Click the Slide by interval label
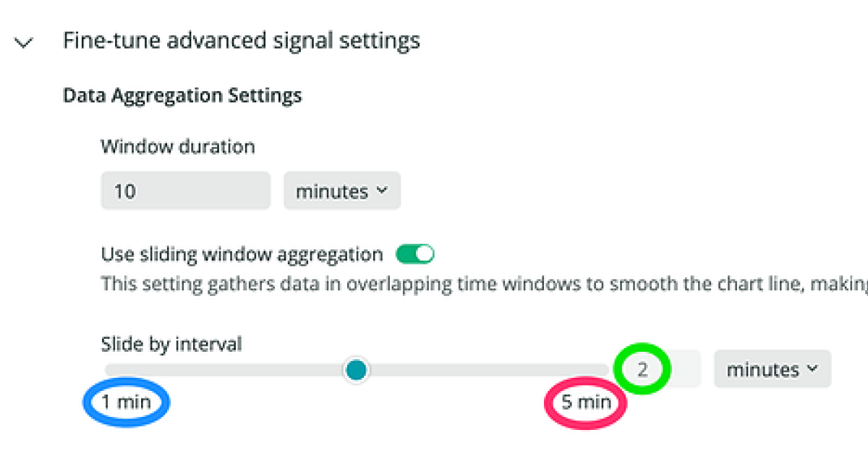 click(x=171, y=344)
